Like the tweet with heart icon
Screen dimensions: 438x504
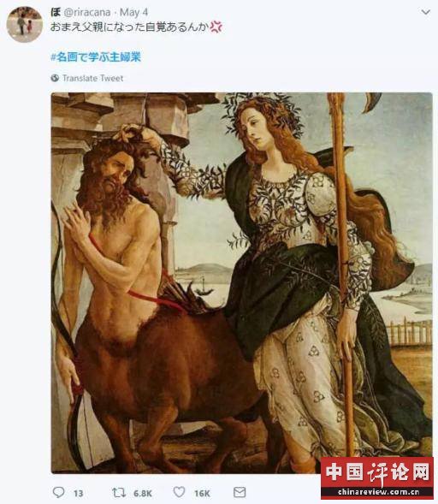point(180,492)
